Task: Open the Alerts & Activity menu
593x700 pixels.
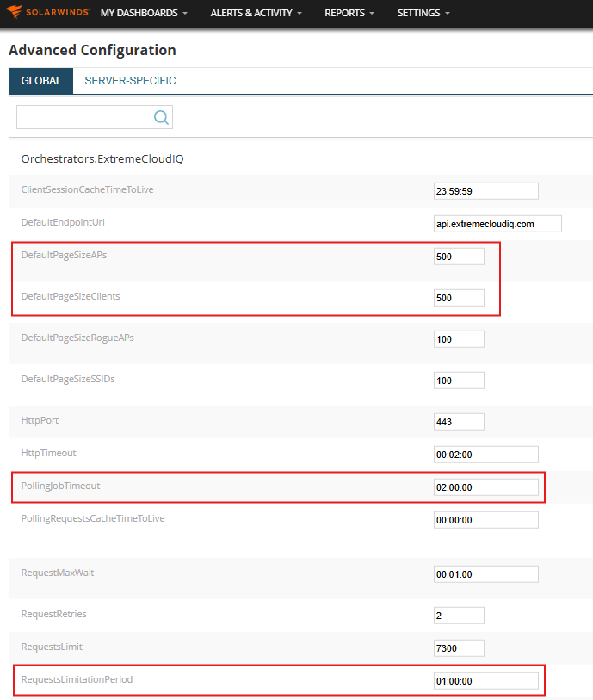Action: (x=256, y=13)
